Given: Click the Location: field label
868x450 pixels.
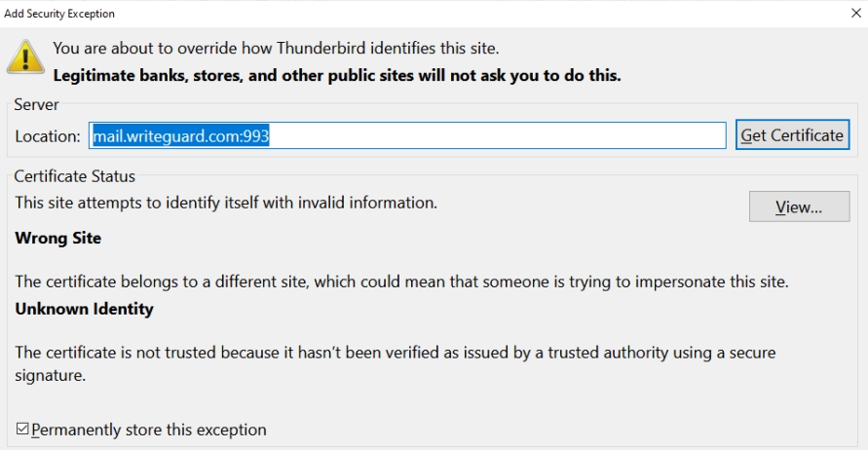Looking at the screenshot, I should [x=48, y=136].
